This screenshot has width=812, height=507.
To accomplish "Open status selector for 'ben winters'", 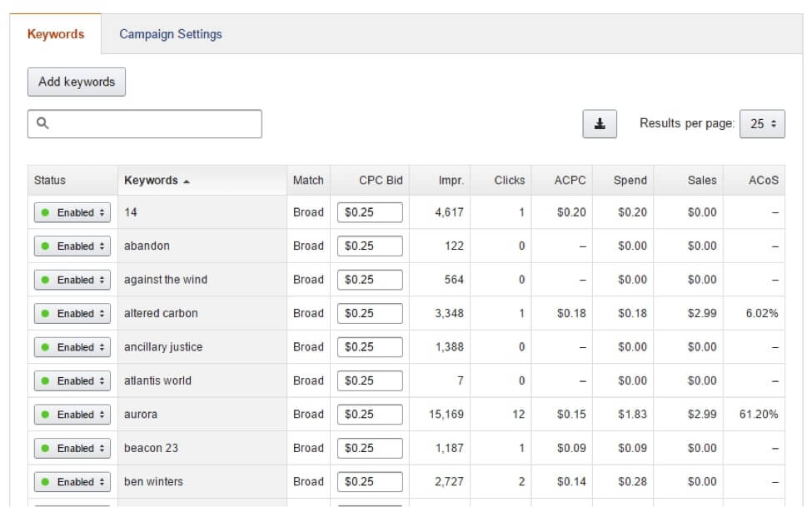I will coord(72,482).
